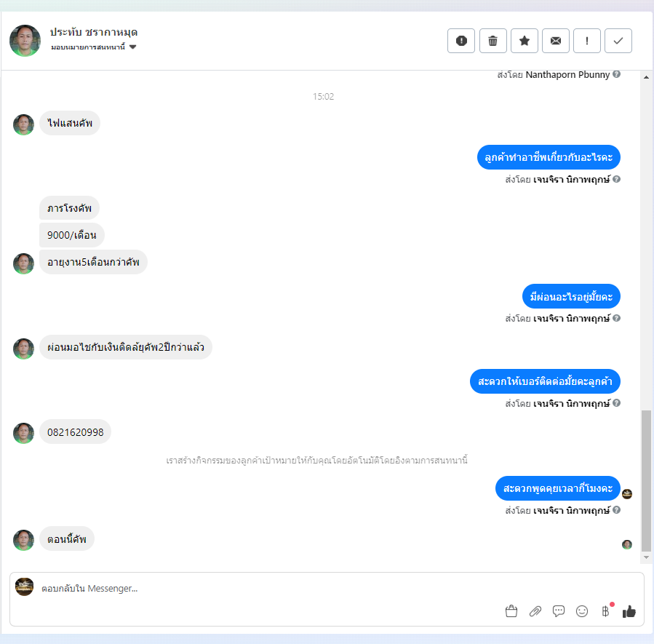Star this conversation as follow-up

click(525, 41)
